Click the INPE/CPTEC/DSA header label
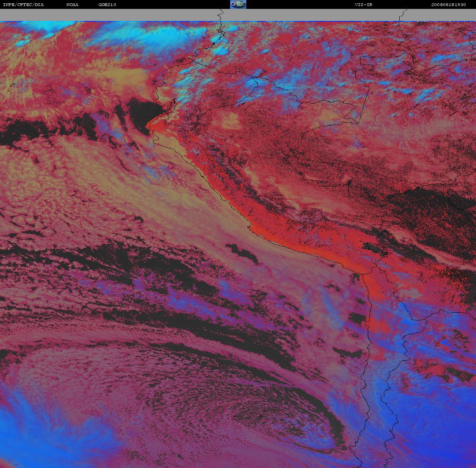Viewport: 476px width, 468px height. click(23, 4)
